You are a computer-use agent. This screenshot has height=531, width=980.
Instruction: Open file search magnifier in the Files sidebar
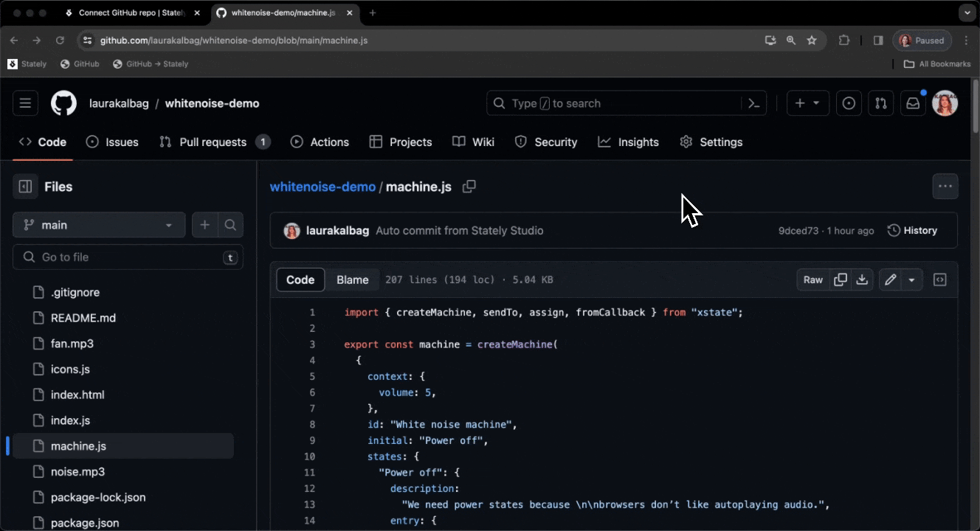point(231,224)
